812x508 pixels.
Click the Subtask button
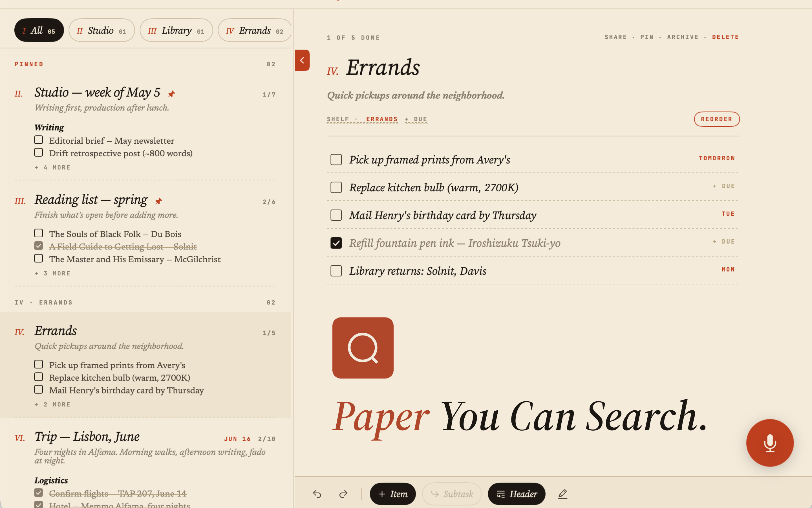[x=452, y=494]
